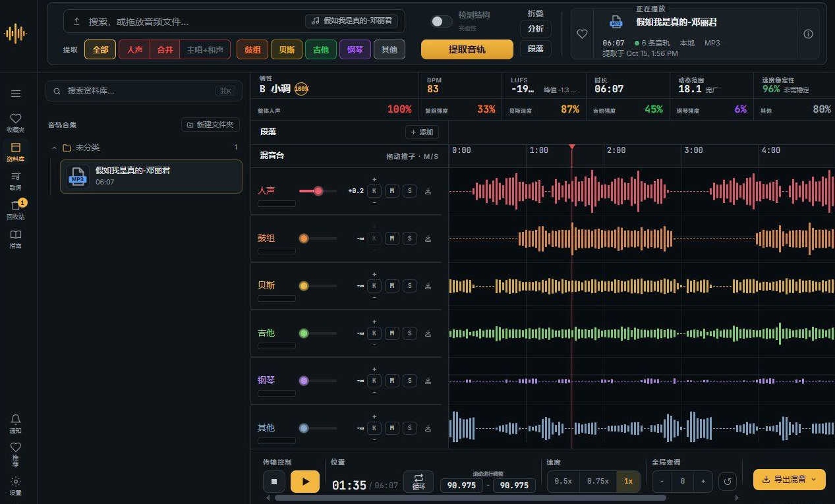Image resolution: width=835 pixels, height=504 pixels.
Task: Decrease 人声 track pitch with minus
Action: point(374,202)
